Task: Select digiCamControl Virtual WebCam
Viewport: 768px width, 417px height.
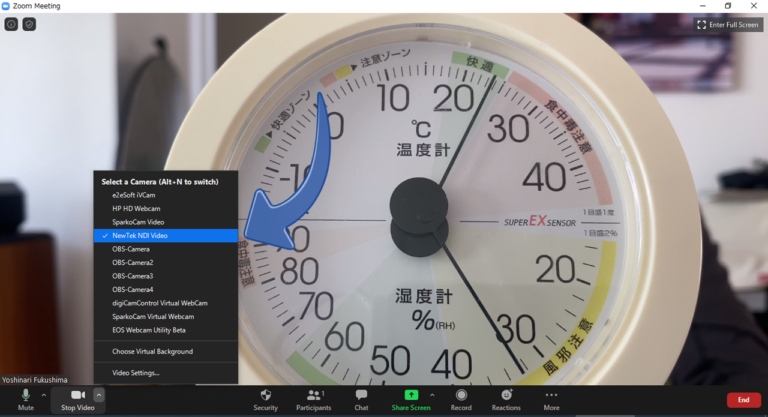Action: [166, 303]
